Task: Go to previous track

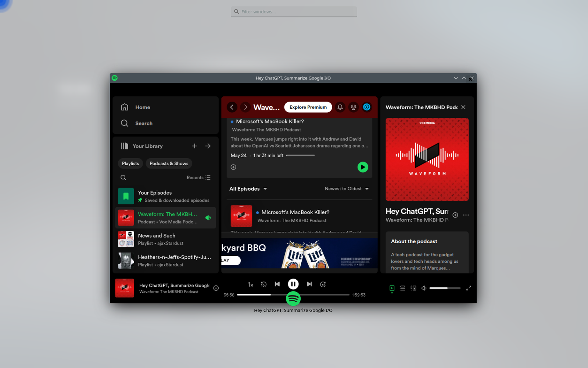Action: click(277, 284)
